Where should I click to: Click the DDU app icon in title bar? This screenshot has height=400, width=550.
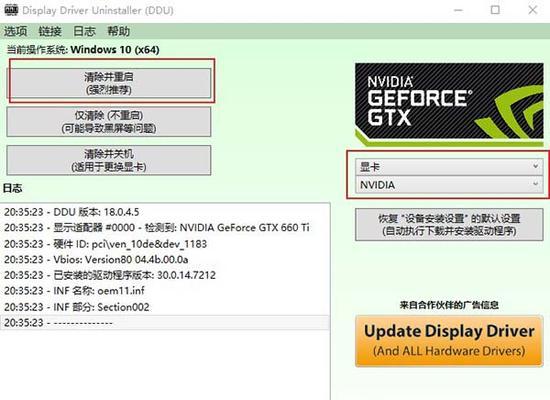point(11,10)
